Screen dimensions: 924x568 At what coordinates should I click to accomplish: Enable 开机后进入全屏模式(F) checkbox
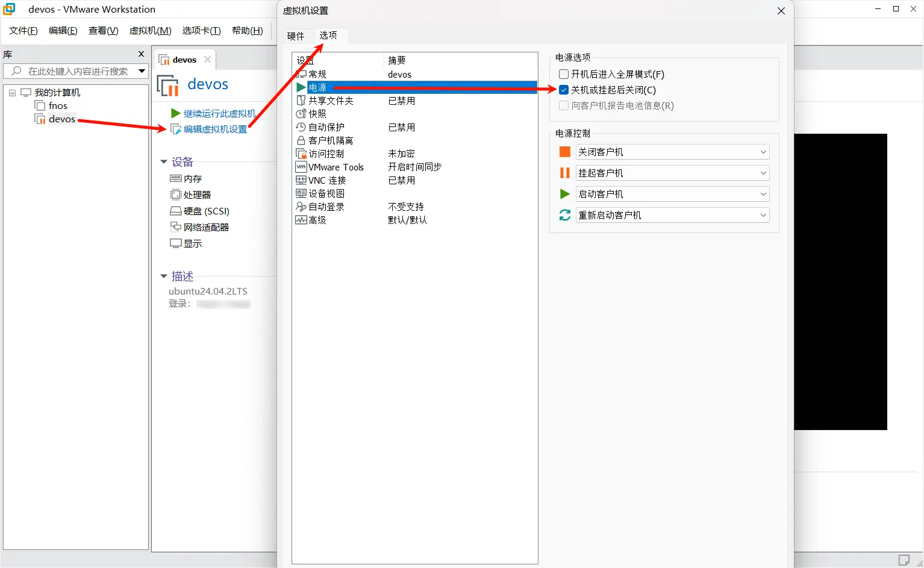(x=564, y=74)
